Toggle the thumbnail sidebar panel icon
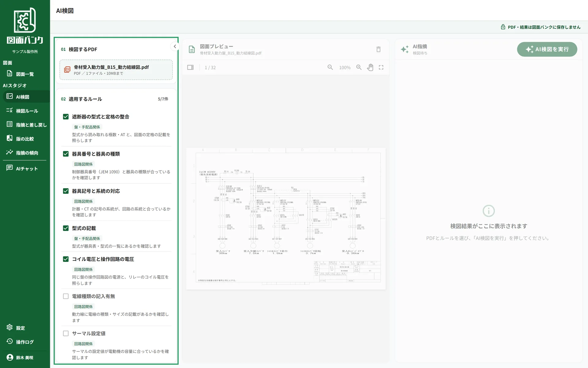Screen dimensions: 588x368 [190, 67]
